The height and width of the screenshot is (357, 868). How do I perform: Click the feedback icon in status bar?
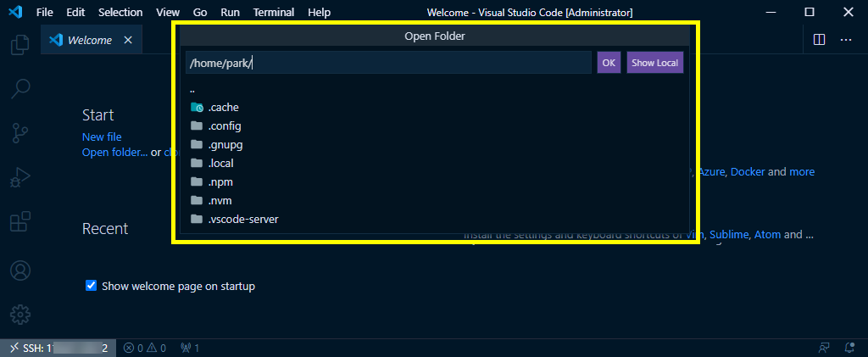tap(824, 349)
